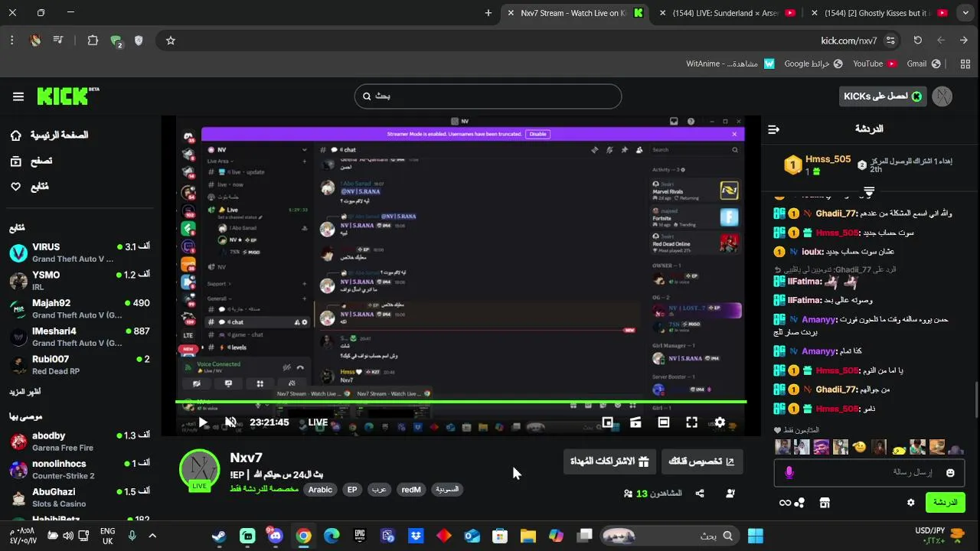Switch to the Nxv7 Stream browser tab
The height and width of the screenshot is (551, 980).
574,13
